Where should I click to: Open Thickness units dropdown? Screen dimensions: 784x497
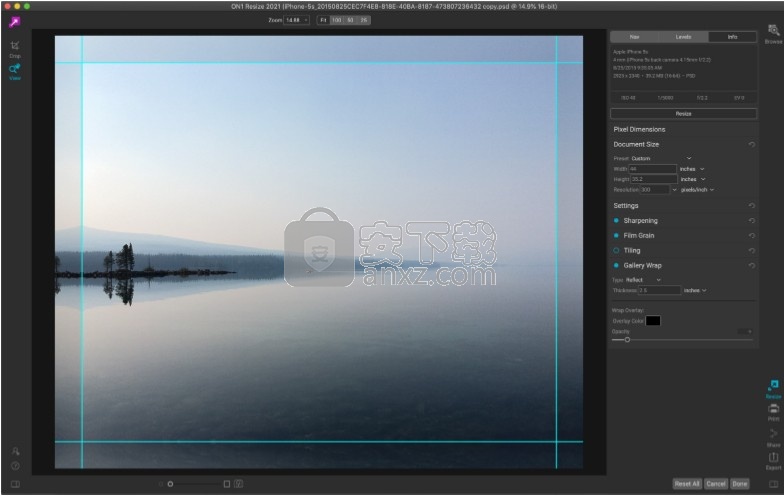click(695, 290)
